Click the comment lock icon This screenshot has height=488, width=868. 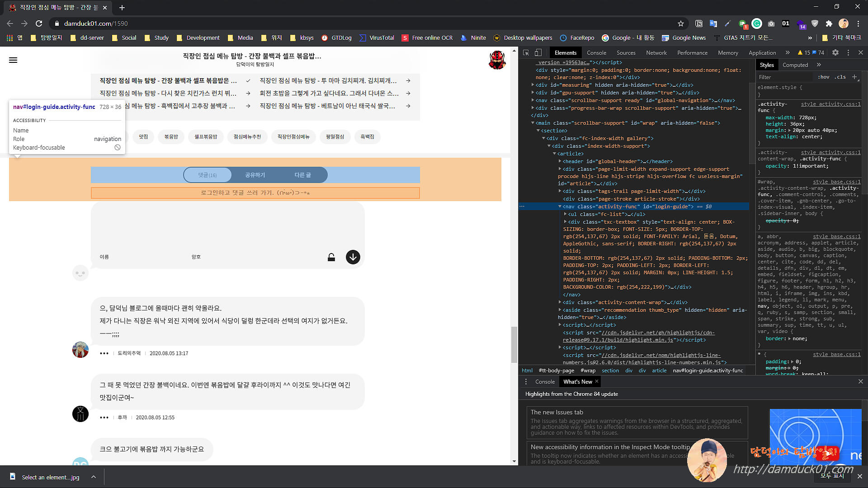coord(331,257)
